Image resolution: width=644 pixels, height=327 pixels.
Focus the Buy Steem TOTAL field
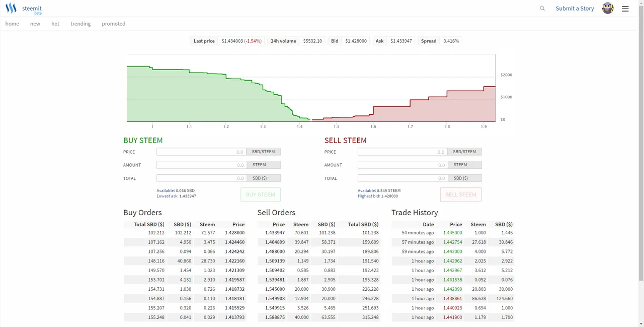coord(201,178)
